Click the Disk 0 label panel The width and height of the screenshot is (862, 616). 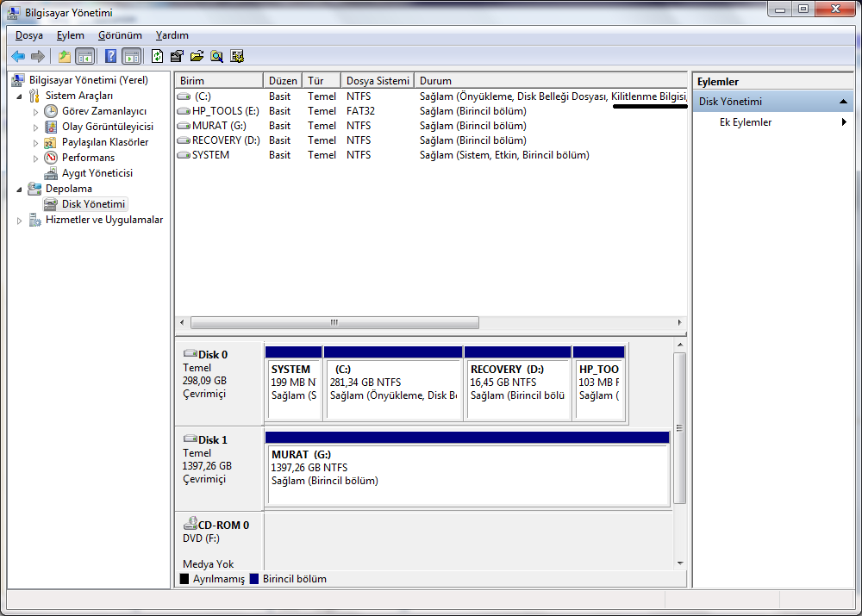pos(219,383)
